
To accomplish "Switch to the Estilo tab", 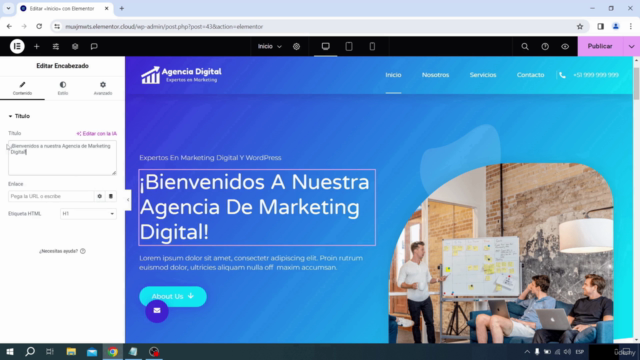I will point(63,88).
